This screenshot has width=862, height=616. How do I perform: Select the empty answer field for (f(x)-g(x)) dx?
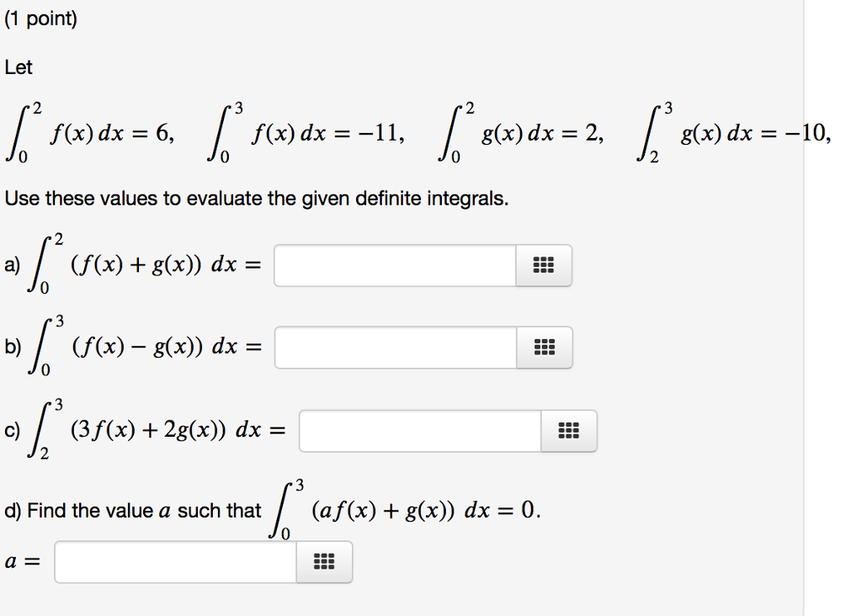tap(396, 347)
